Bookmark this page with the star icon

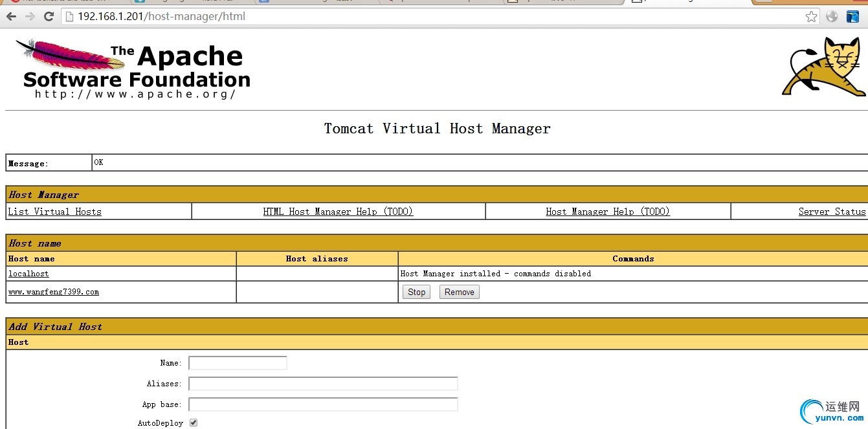pyautogui.click(x=811, y=17)
